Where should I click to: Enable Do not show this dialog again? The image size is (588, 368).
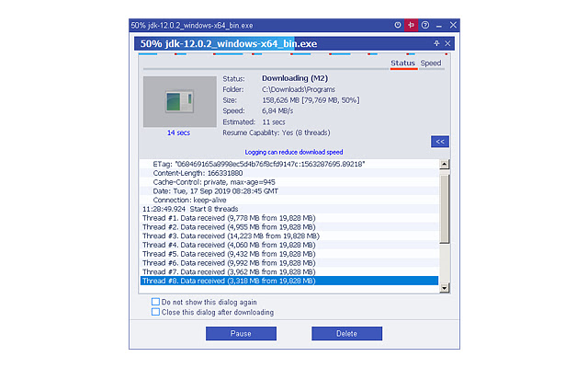click(155, 302)
